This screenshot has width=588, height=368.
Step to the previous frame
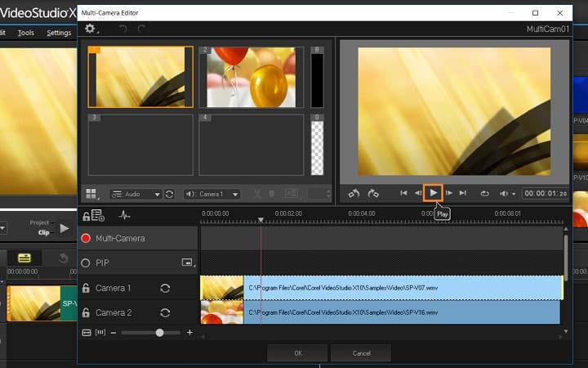click(418, 193)
